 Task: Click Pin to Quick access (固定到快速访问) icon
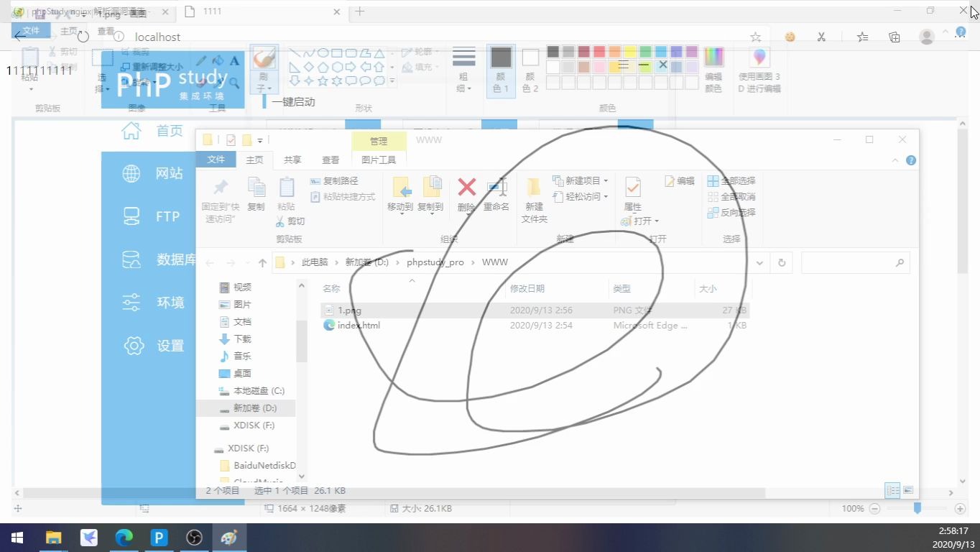[220, 188]
